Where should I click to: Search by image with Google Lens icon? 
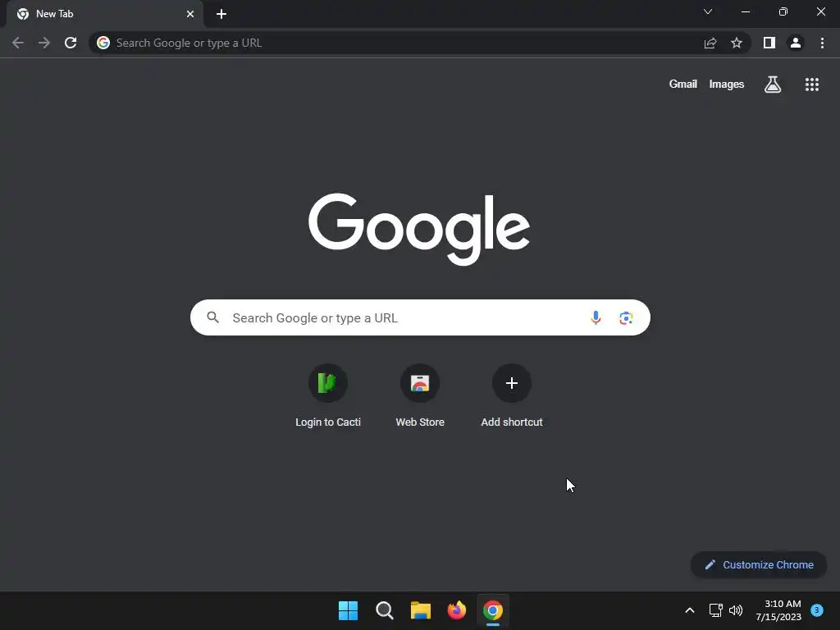[x=626, y=317]
